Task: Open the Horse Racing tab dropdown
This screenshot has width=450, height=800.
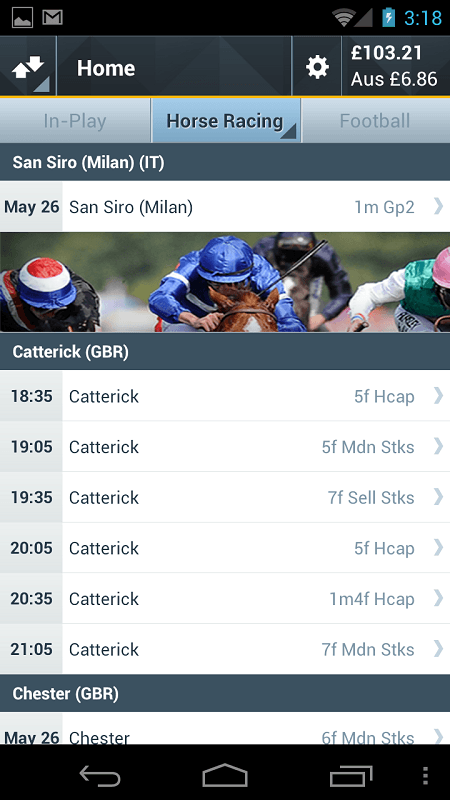Action: 226,121
